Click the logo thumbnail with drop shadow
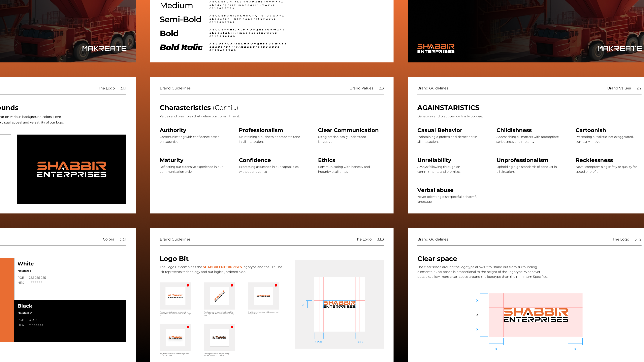Screen dimensions: 644x362 pyautogui.click(x=175, y=337)
